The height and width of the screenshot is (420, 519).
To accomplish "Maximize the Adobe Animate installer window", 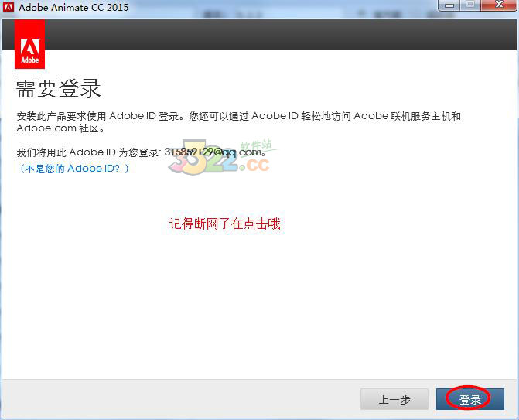I will 470,5.
